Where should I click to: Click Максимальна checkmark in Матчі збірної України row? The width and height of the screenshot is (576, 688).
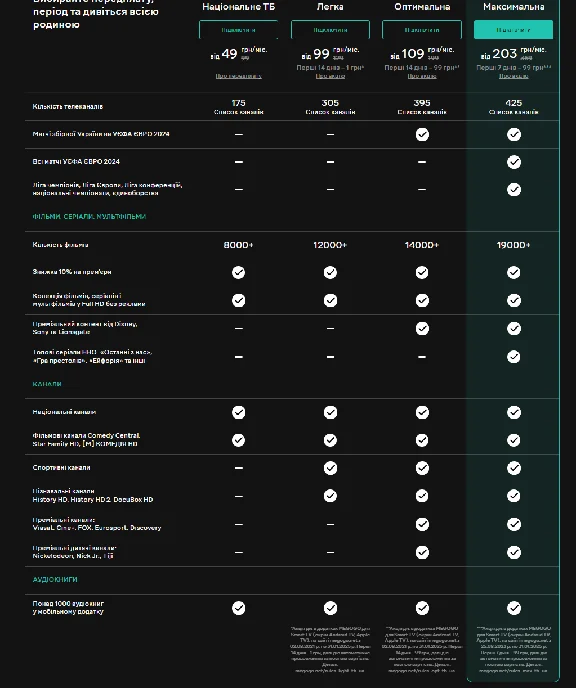coord(514,134)
